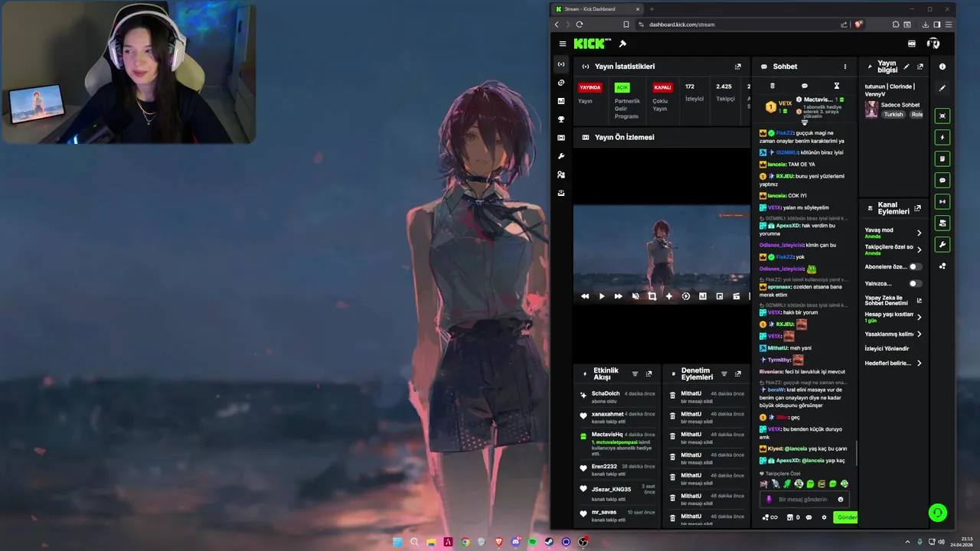The height and width of the screenshot is (551, 980).
Task: Open Discord from the taskbar
Action: [x=516, y=542]
